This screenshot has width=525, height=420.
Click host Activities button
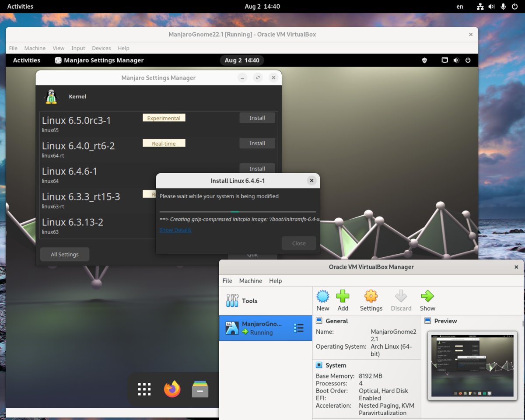(x=20, y=7)
